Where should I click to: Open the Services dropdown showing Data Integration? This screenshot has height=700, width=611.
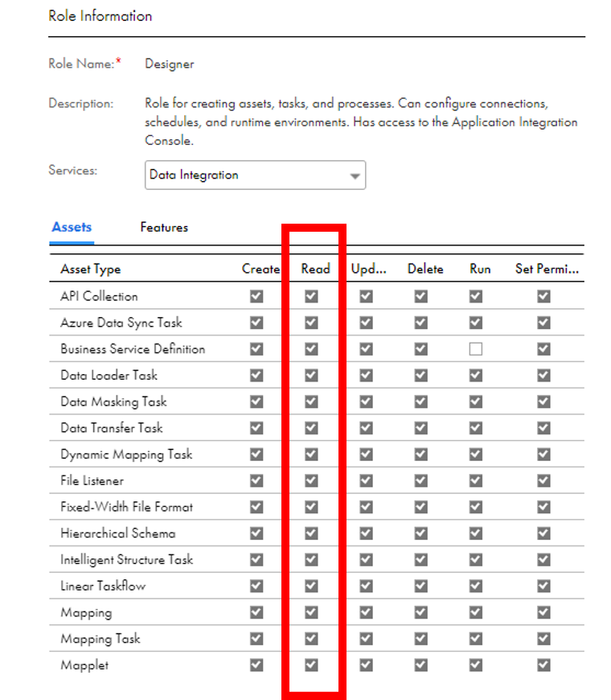coord(255,175)
